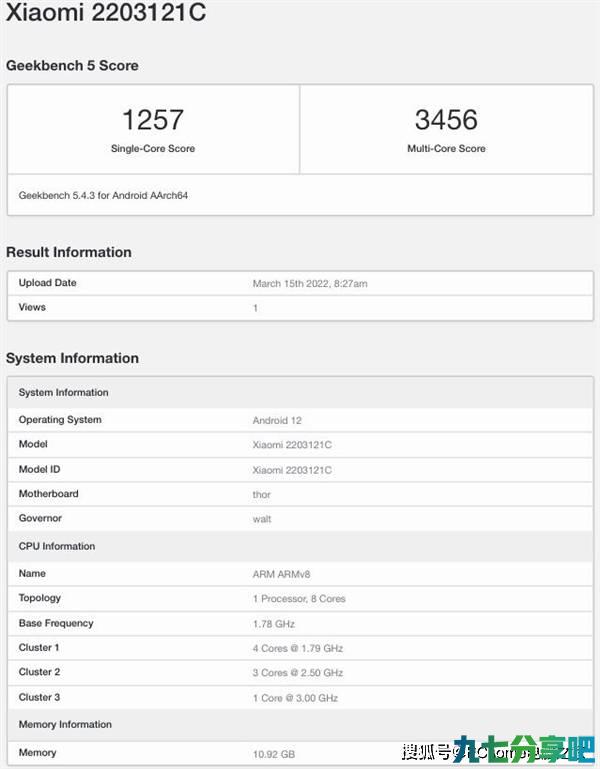Screen dimensions: 600x769
Task: Select the single-core score 1257
Action: pyautogui.click(x=153, y=120)
